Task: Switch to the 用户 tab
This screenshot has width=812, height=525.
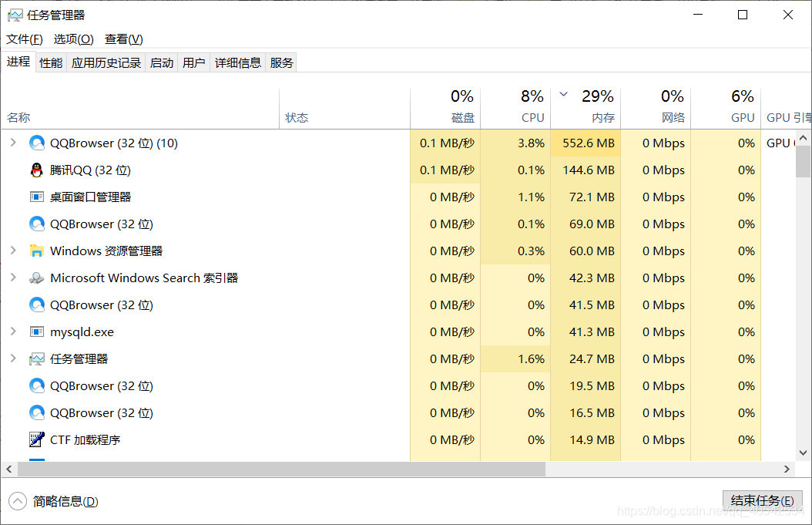Action: click(193, 62)
